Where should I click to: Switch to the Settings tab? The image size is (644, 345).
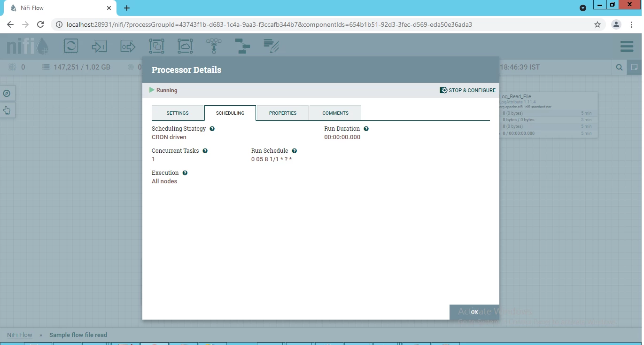tap(178, 113)
